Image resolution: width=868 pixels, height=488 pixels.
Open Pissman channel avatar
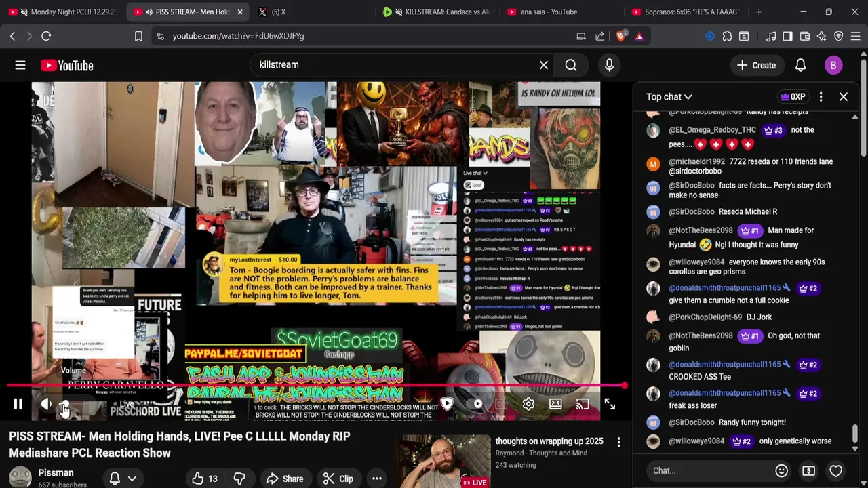[x=20, y=477]
